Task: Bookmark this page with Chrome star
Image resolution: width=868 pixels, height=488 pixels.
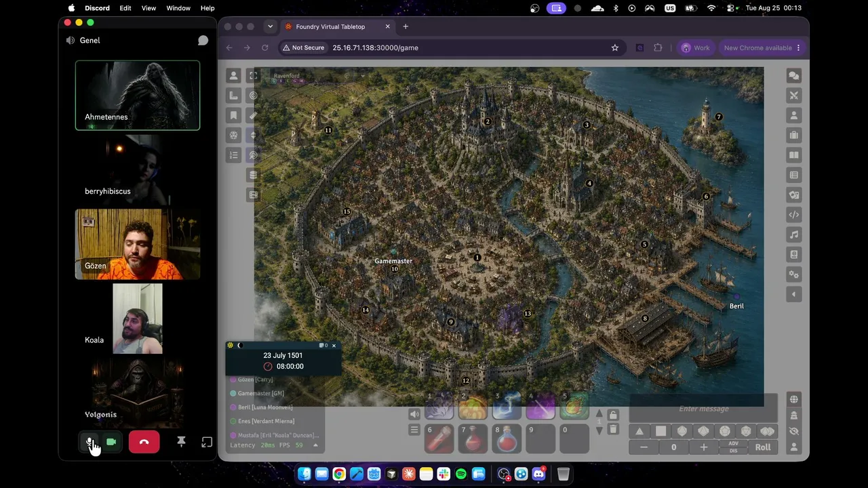Action: 615,47
